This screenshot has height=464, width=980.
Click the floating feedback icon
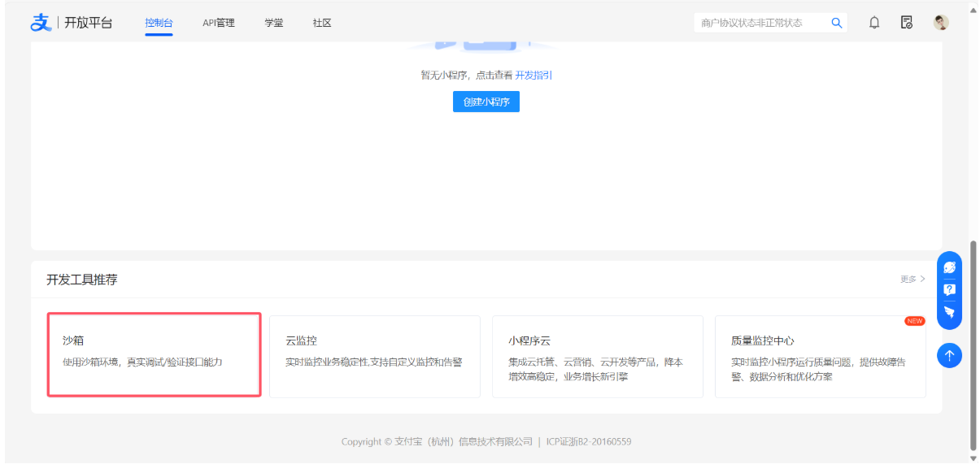coord(949,312)
